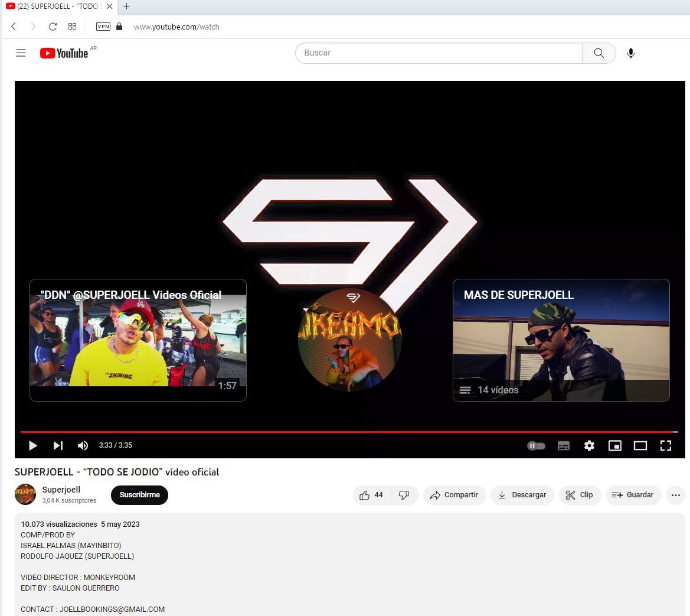Go to YouTube home via logo
690x616 pixels.
64,53
